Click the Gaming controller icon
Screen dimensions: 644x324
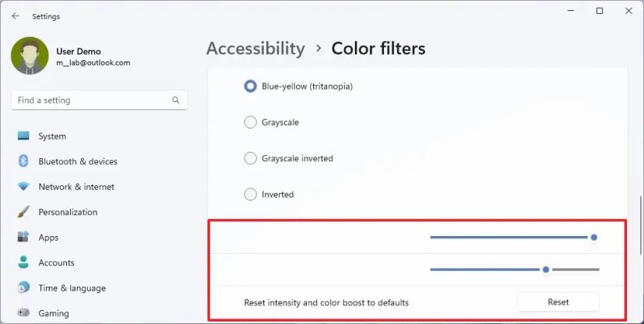click(23, 313)
